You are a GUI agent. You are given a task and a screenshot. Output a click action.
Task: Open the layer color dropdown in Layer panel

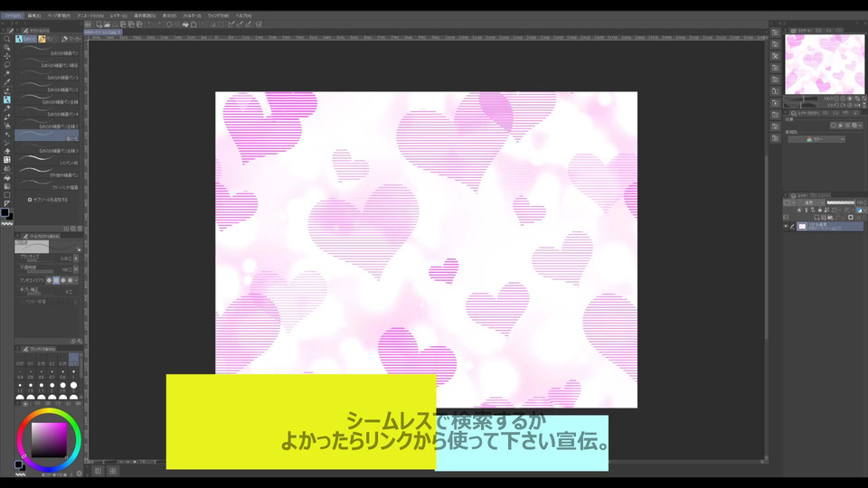pyautogui.click(x=860, y=211)
